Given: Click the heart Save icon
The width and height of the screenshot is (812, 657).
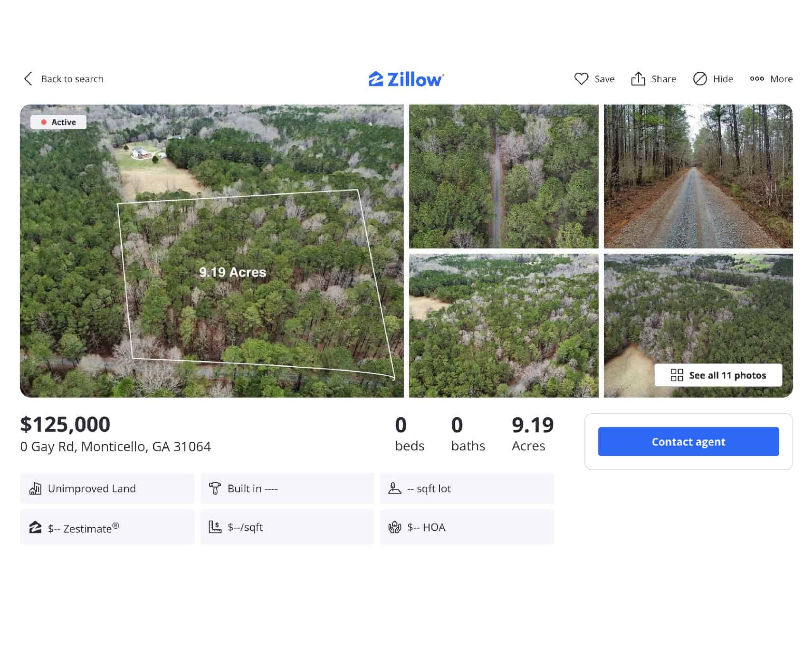Looking at the screenshot, I should pos(581,79).
